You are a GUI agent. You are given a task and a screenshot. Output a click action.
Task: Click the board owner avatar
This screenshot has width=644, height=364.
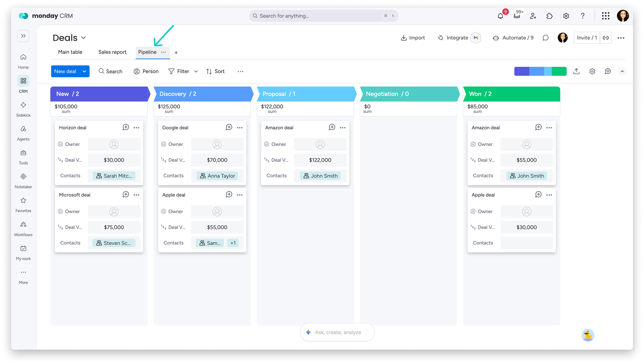pyautogui.click(x=562, y=38)
